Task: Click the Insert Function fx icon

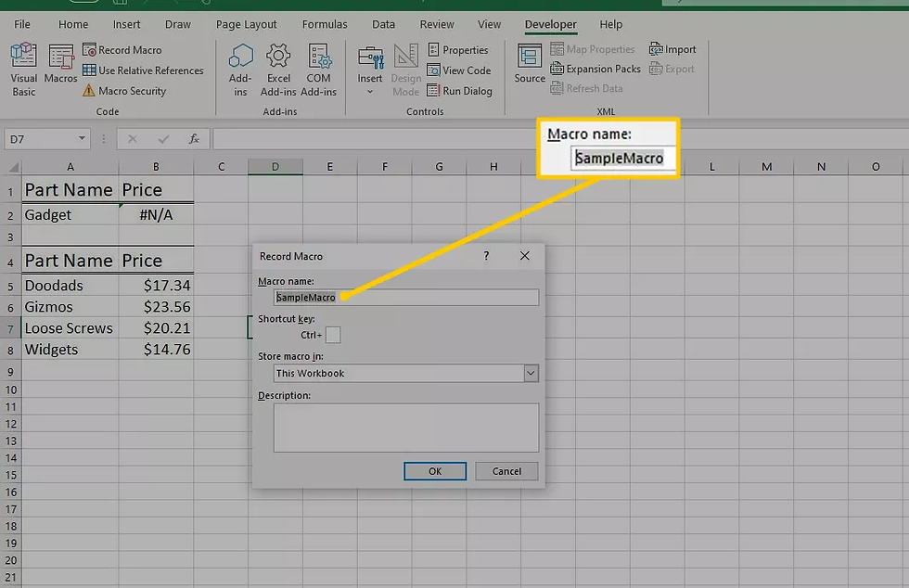Action: click(x=194, y=139)
